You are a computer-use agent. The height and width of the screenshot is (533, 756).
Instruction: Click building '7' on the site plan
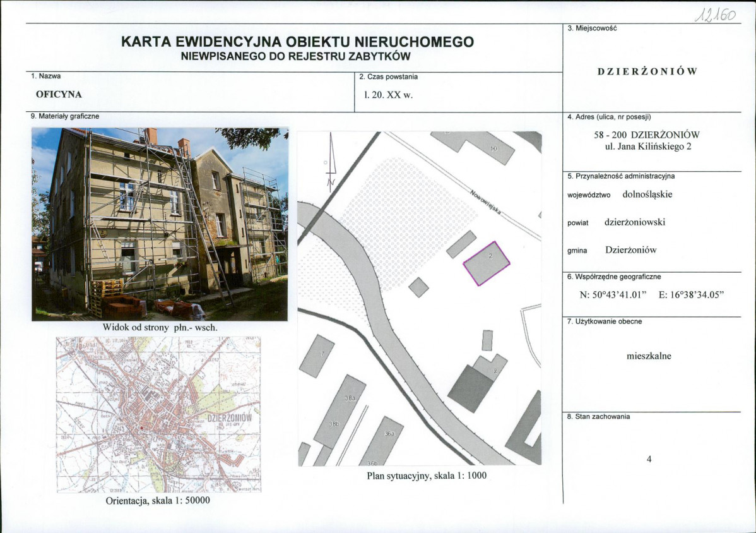tap(317, 356)
